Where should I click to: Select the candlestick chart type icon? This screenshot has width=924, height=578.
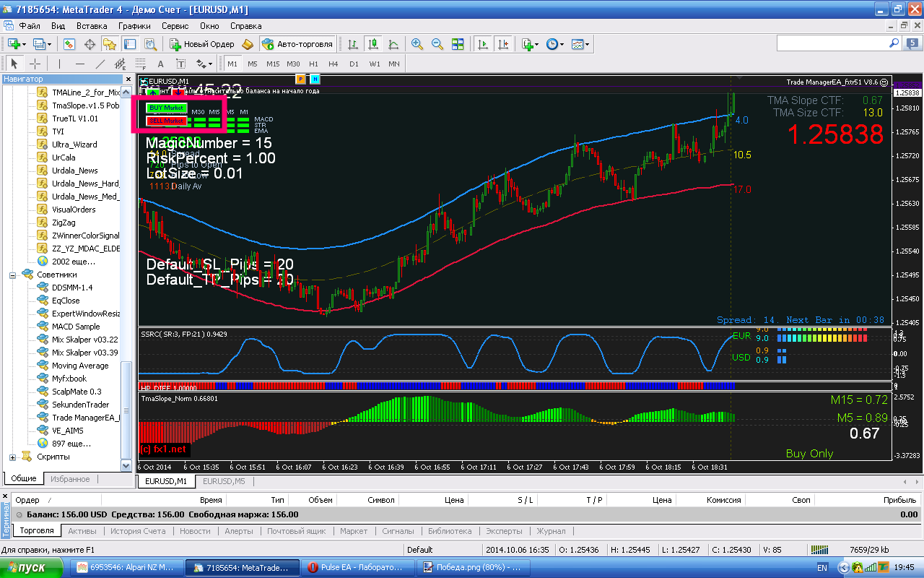[x=372, y=44]
